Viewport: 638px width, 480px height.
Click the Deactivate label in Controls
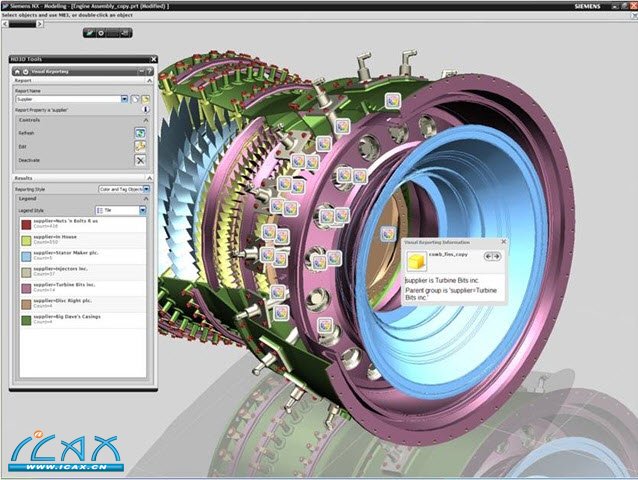29,160
